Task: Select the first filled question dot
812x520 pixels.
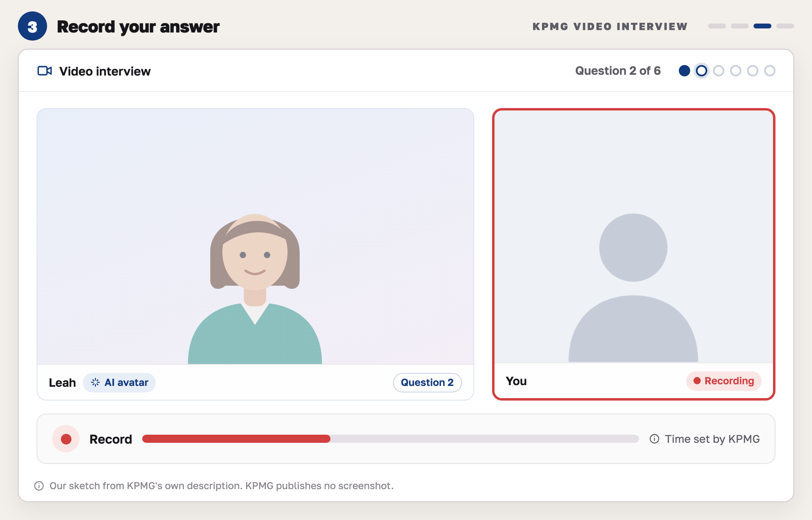Action: pyautogui.click(x=685, y=71)
